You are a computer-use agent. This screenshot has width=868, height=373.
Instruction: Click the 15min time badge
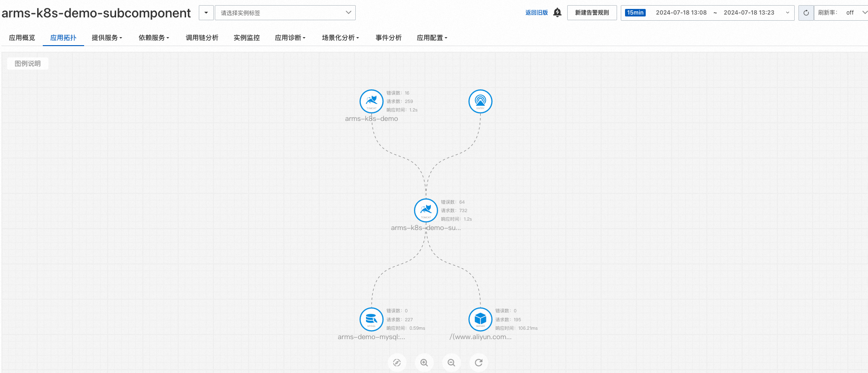635,13
